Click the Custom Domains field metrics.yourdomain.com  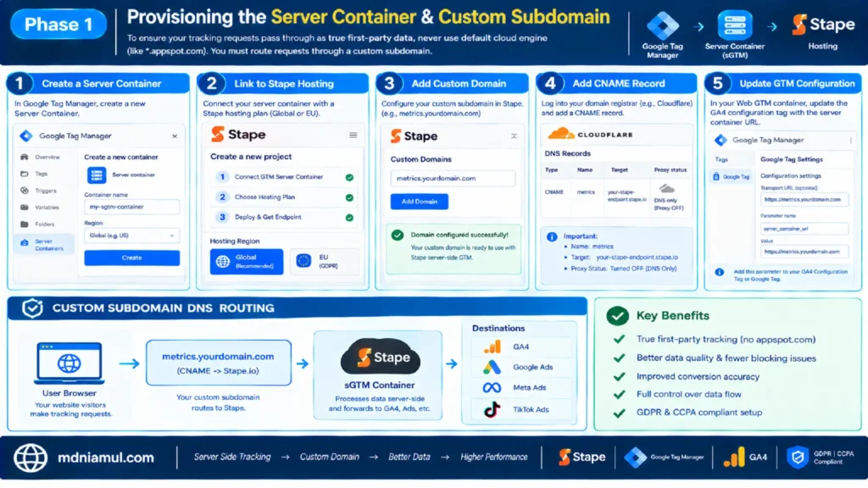(453, 178)
